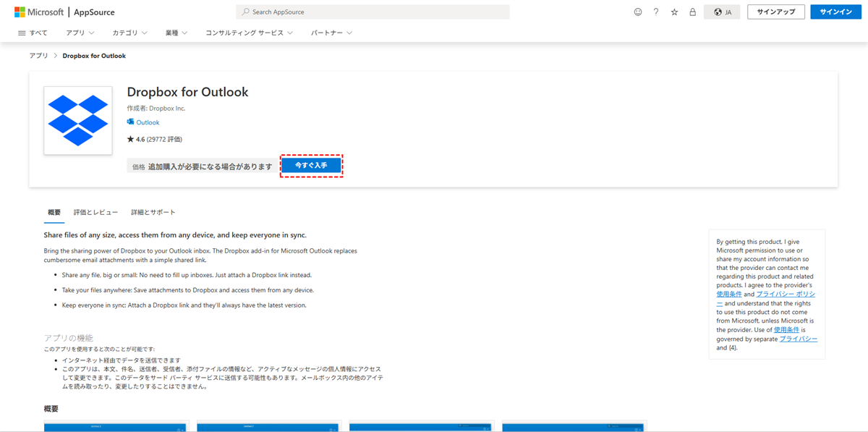The image size is (868, 432).
Task: Open the AppSource home link
Action: click(94, 12)
